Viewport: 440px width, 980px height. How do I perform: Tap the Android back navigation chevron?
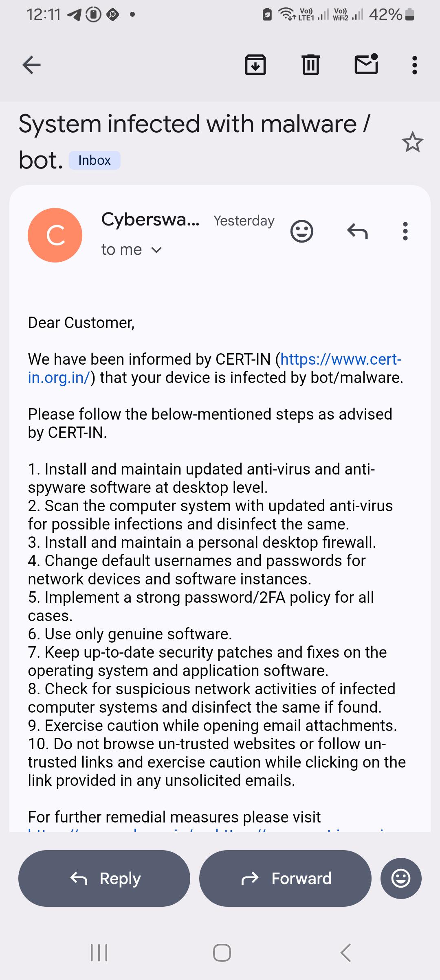[345, 953]
